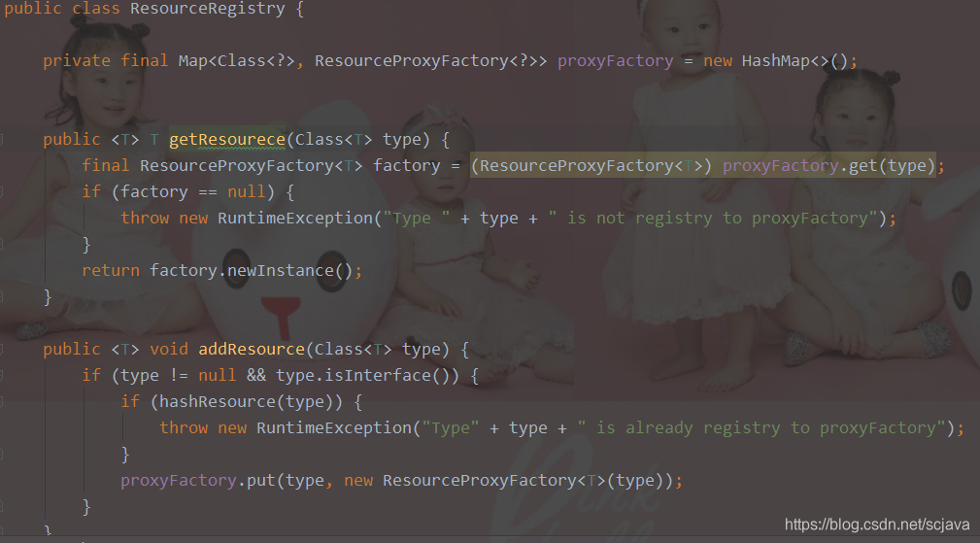
Task: Click the '" is already registry to proxyFactory"' string
Action: pos(761,428)
